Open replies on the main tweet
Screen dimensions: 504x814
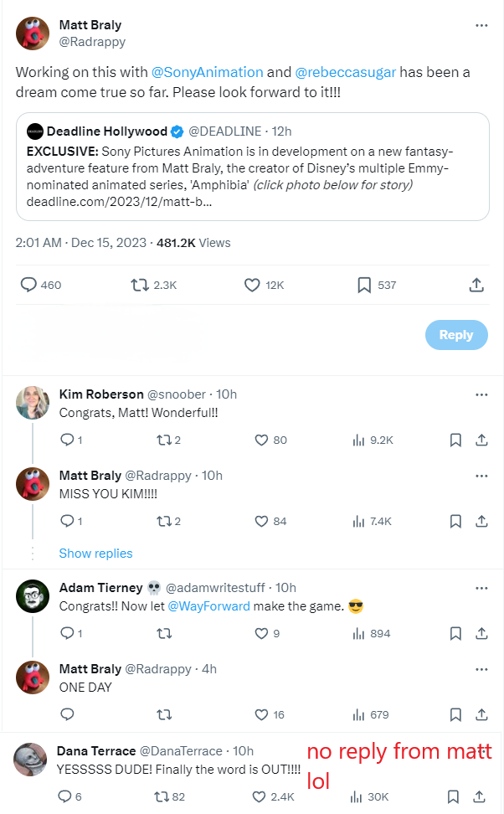tap(29, 286)
